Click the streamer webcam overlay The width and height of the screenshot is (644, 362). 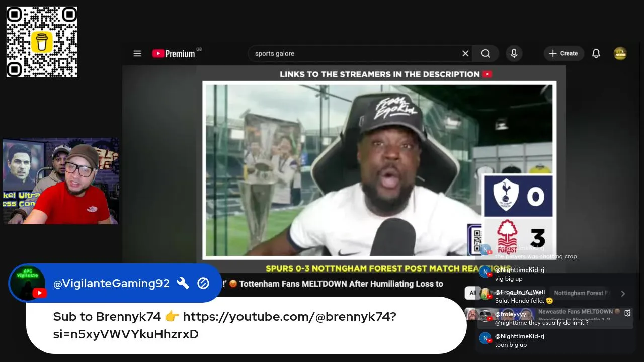pyautogui.click(x=61, y=181)
